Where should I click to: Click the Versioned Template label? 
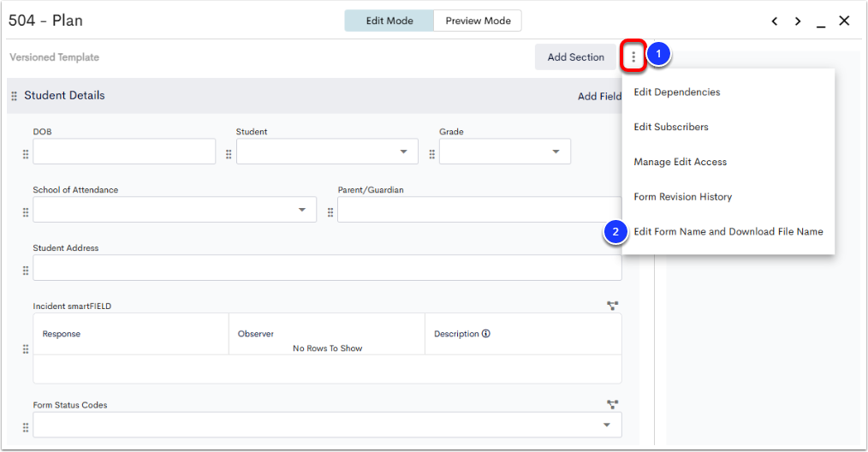(54, 57)
